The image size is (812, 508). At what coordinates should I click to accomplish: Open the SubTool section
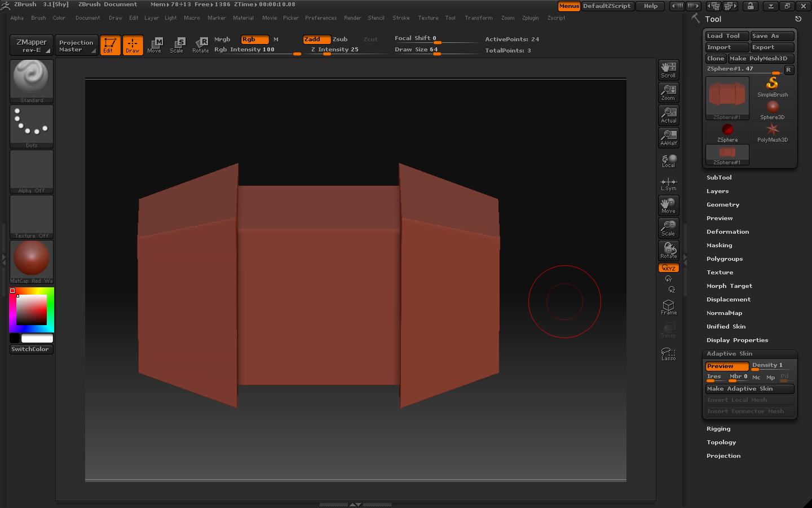pyautogui.click(x=719, y=178)
